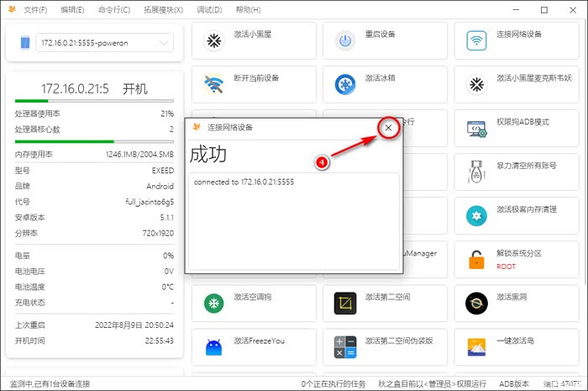
Task: Select the 断开当前设备 crossed Wi-Fi icon
Action: click(x=214, y=83)
